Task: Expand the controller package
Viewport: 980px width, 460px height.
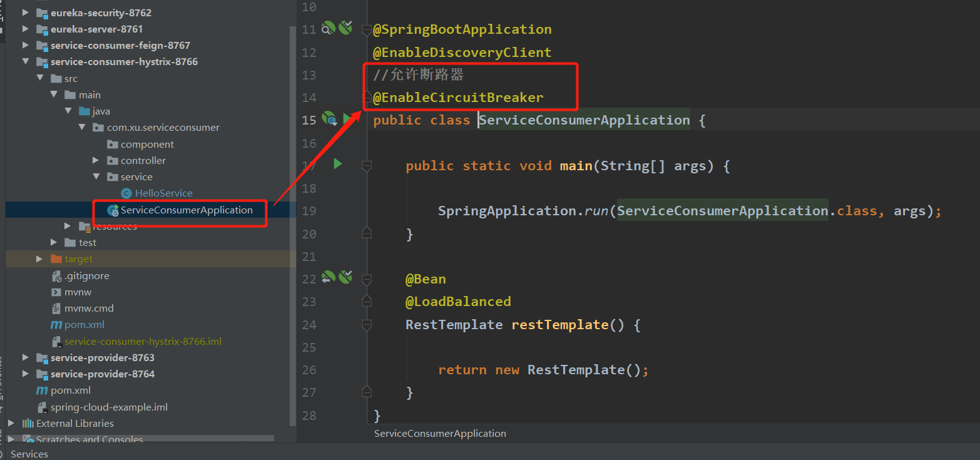Action: click(x=96, y=160)
